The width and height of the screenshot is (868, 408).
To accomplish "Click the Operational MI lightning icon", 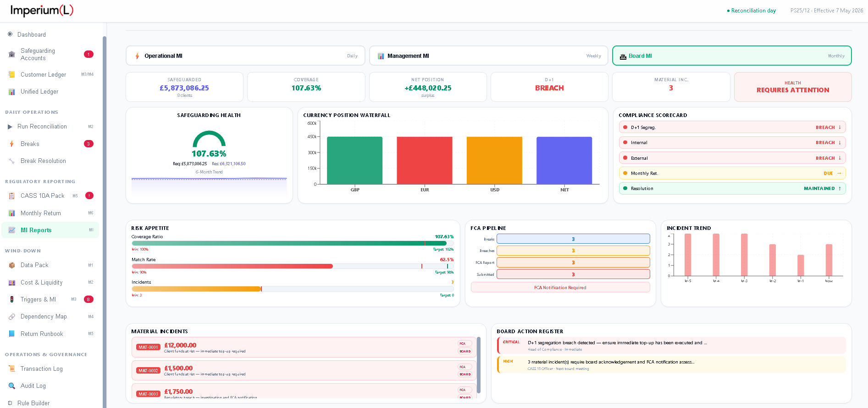I will coord(137,56).
